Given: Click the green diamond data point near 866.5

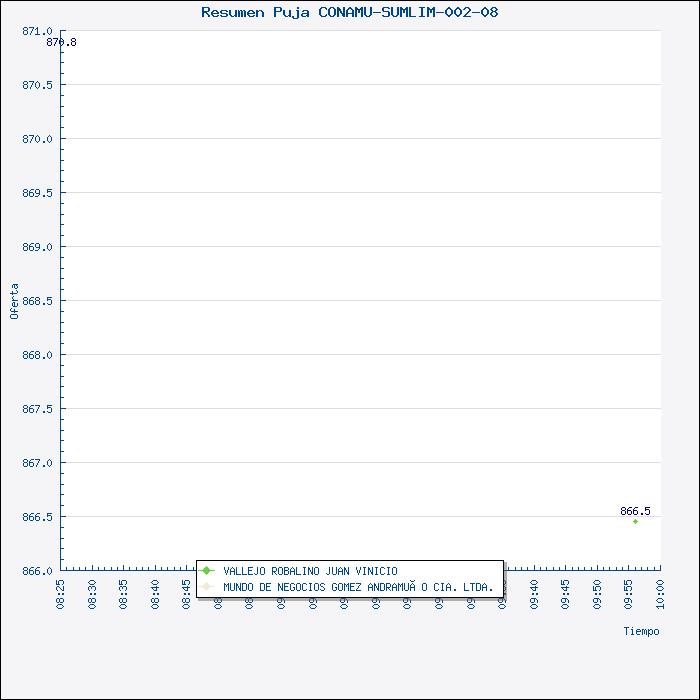Looking at the screenshot, I should tap(635, 521).
